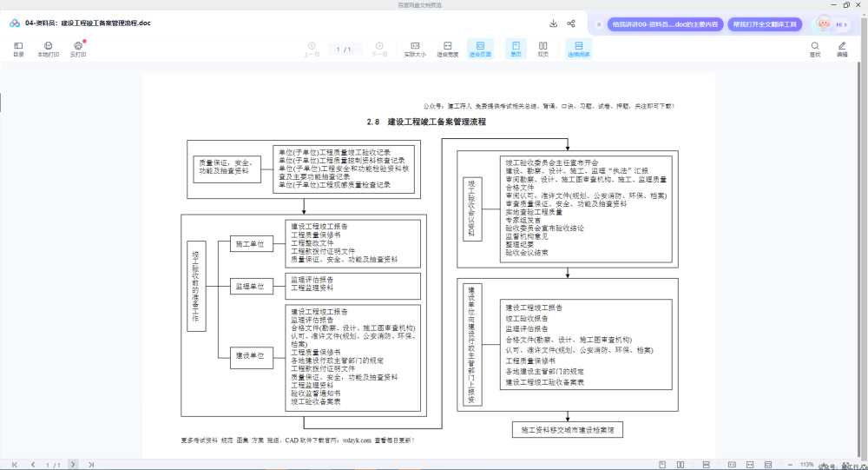This screenshot has width=868, height=470.
Task: Click the share icon in the header
Action: 571,23
